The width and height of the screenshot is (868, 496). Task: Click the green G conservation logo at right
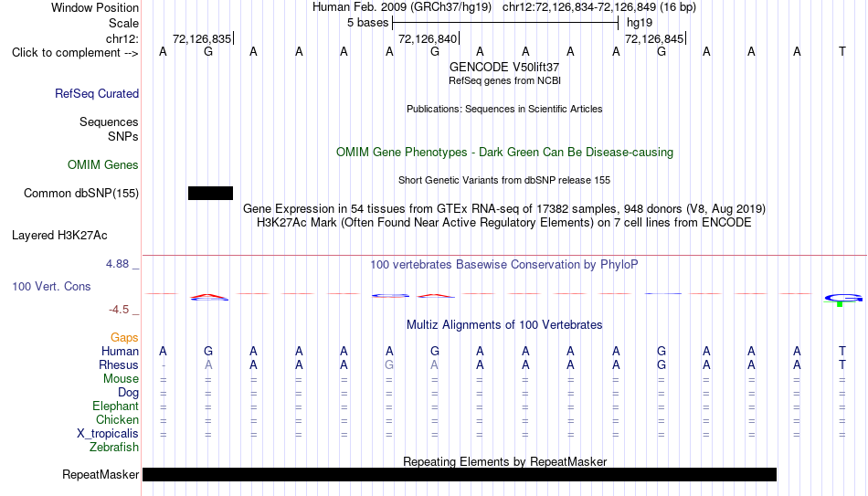click(x=842, y=300)
